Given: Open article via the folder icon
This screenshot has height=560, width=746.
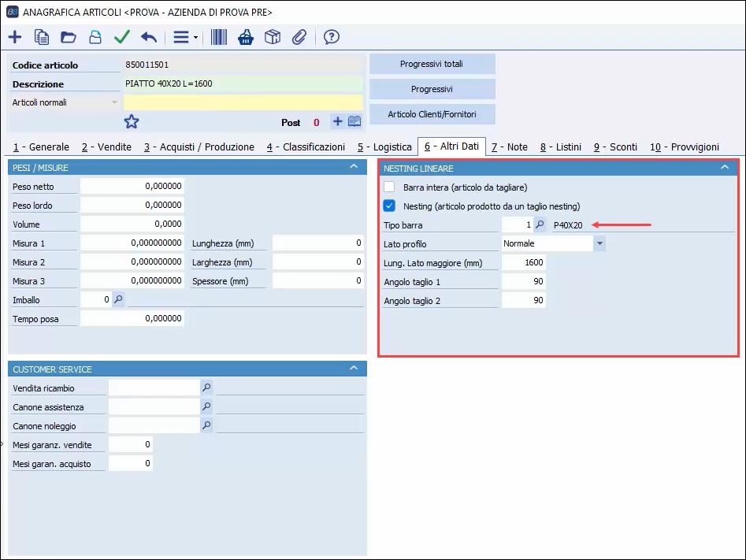Looking at the screenshot, I should click(x=68, y=37).
